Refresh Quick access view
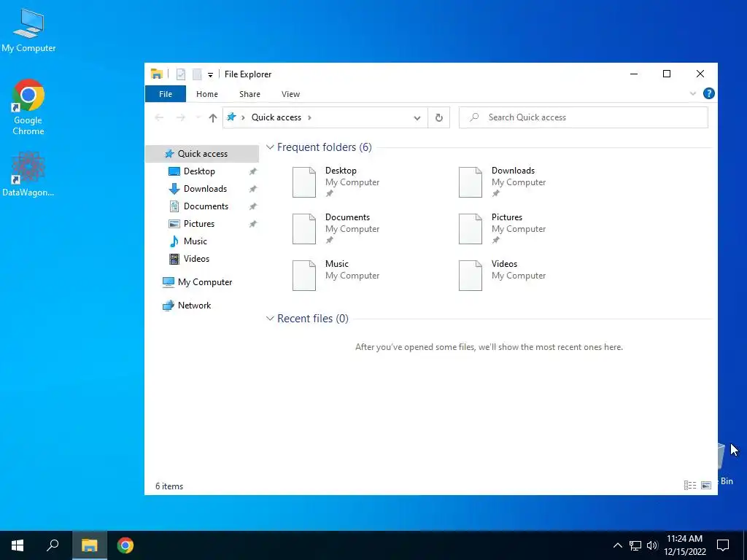Viewport: 747px width, 560px height. [438, 117]
